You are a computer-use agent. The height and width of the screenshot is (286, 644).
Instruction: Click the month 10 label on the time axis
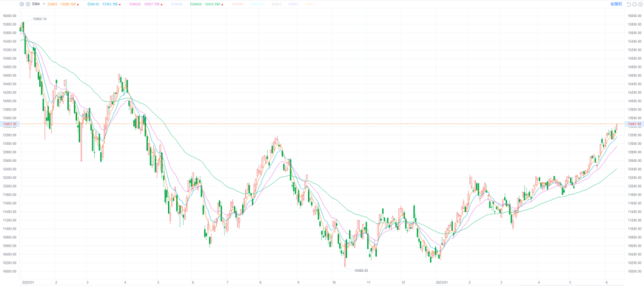point(335,283)
